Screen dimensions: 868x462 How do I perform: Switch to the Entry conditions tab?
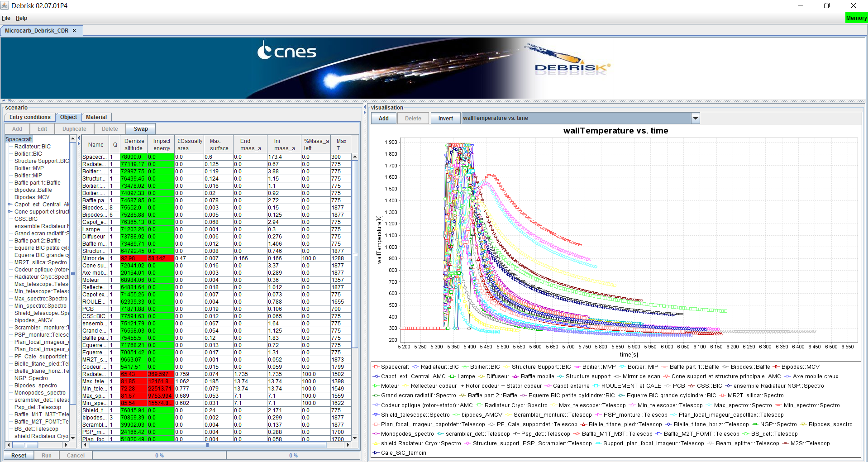click(x=30, y=117)
